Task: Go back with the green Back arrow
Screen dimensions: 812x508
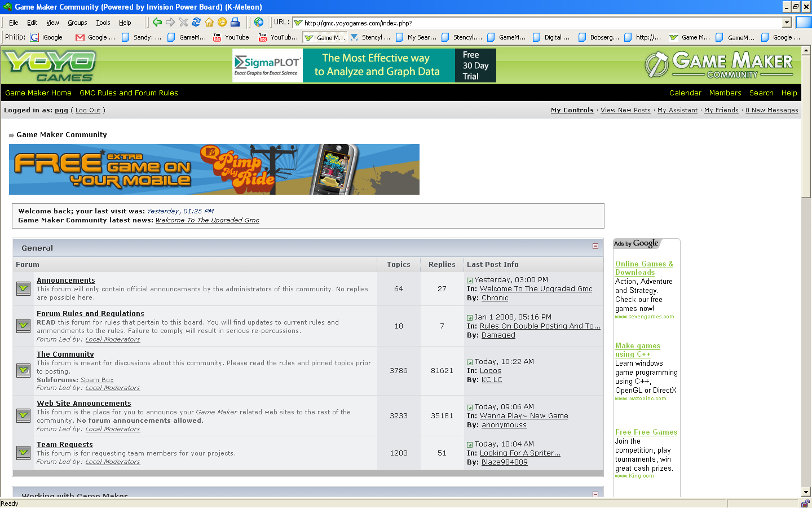Action: click(x=157, y=22)
